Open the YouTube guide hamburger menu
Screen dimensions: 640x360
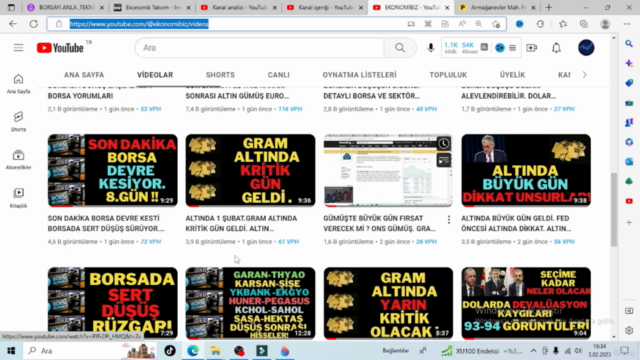click(x=18, y=48)
